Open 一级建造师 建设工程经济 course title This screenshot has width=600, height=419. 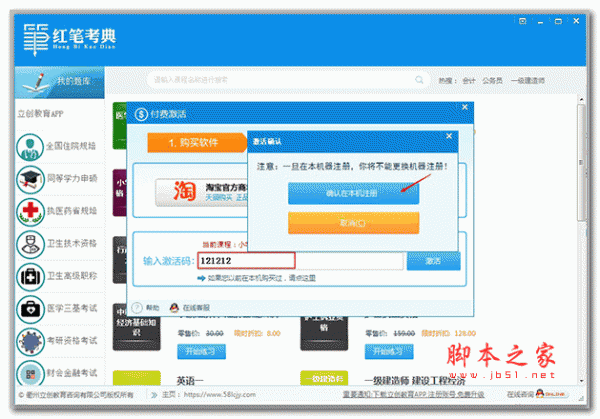(x=415, y=380)
